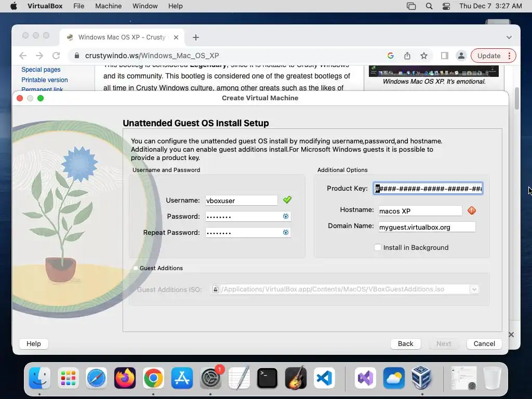Open Special pages link in sidebar

[x=41, y=70]
